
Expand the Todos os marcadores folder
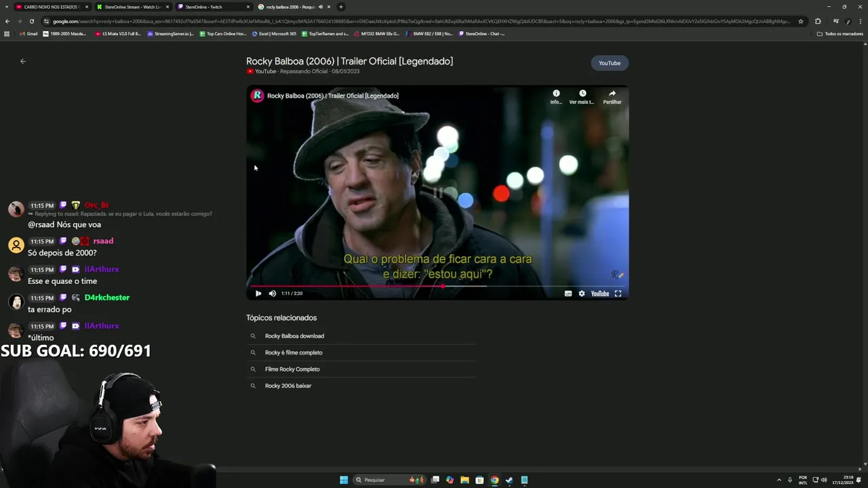[x=840, y=33]
